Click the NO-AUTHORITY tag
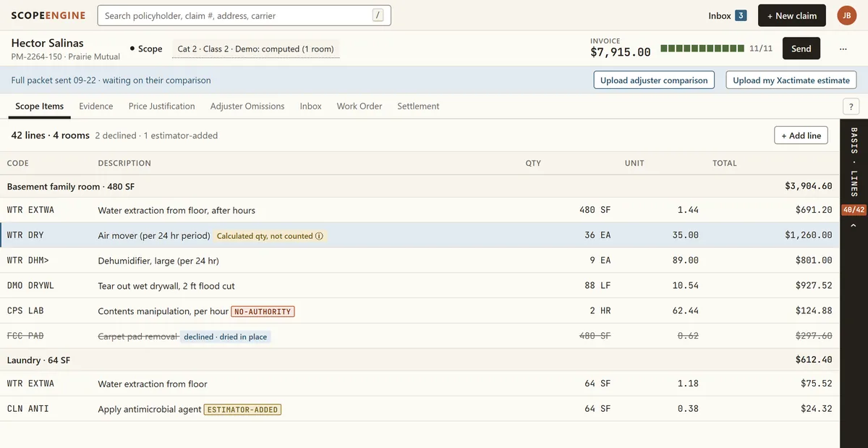Viewport: 868px width, 448px height. coord(263,312)
